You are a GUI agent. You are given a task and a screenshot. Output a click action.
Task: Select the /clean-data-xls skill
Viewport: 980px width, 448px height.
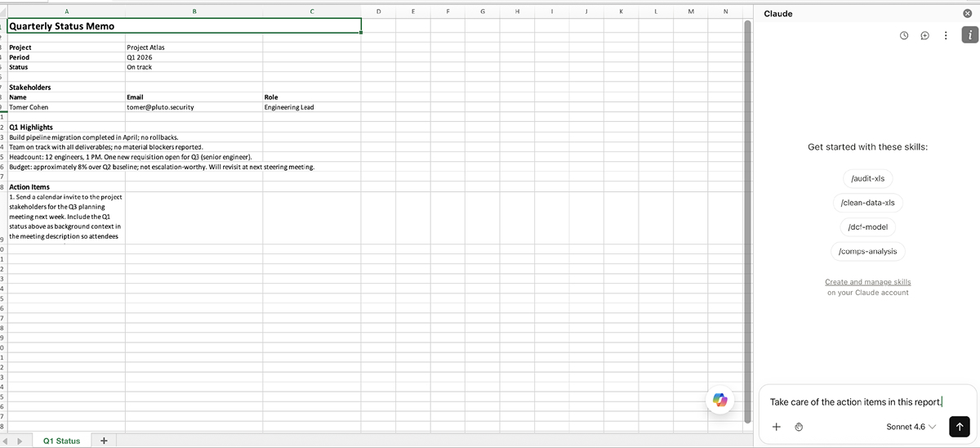867,203
